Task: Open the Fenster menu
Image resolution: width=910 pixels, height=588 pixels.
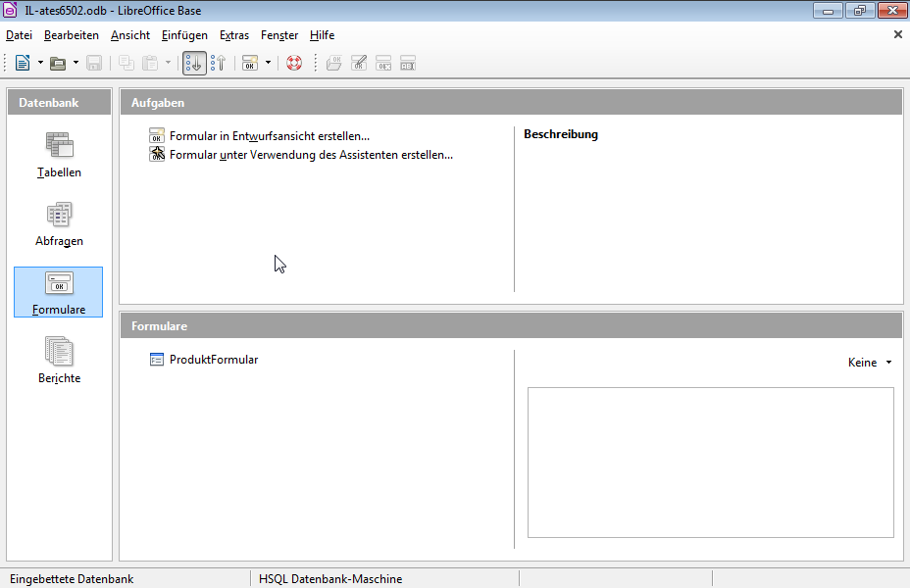Action: tap(279, 35)
